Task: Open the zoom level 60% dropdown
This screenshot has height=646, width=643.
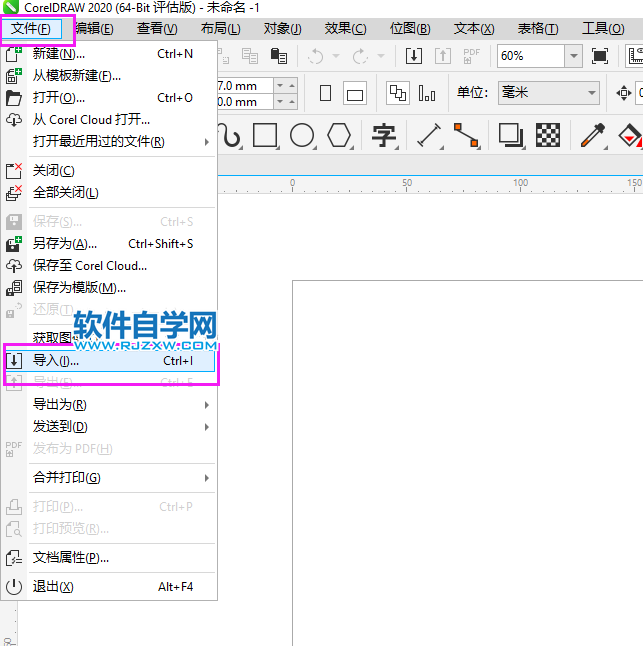Action: [x=573, y=56]
